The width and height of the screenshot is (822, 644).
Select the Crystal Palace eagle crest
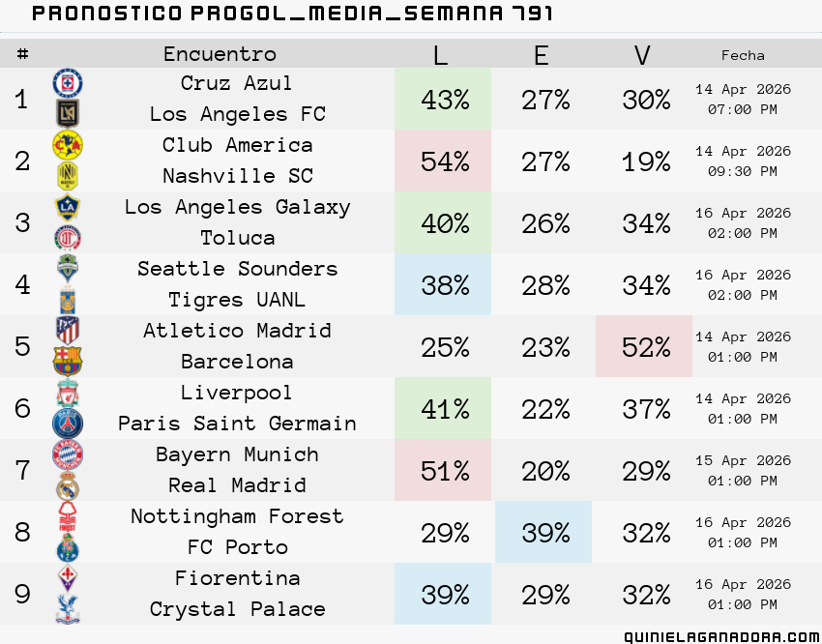coord(68,609)
